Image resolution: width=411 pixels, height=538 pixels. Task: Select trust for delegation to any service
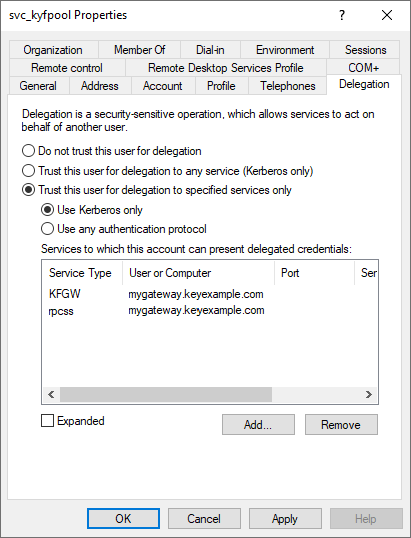coord(167,171)
